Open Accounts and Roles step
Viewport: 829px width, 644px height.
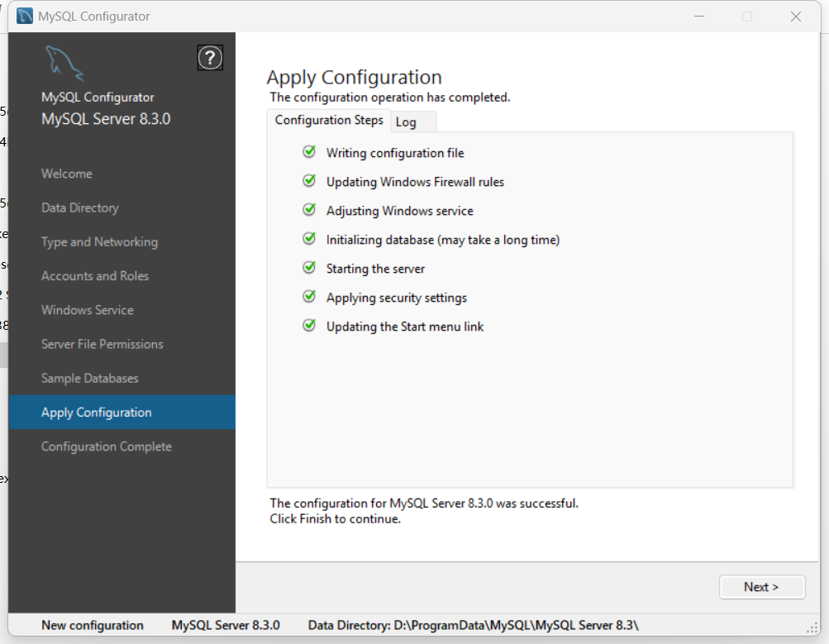pyautogui.click(x=95, y=276)
